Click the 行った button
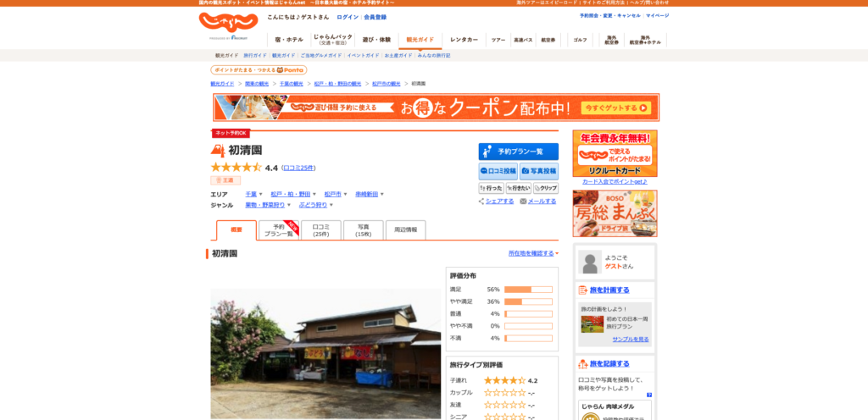The width and height of the screenshot is (868, 420). tap(491, 188)
